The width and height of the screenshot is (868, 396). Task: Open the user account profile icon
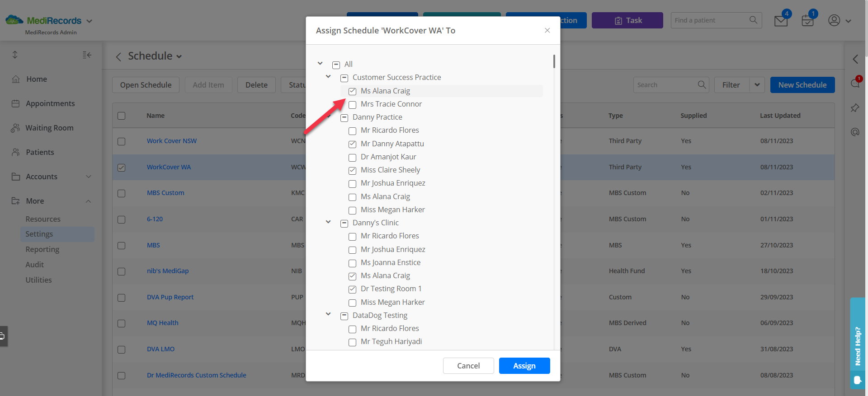pyautogui.click(x=834, y=20)
